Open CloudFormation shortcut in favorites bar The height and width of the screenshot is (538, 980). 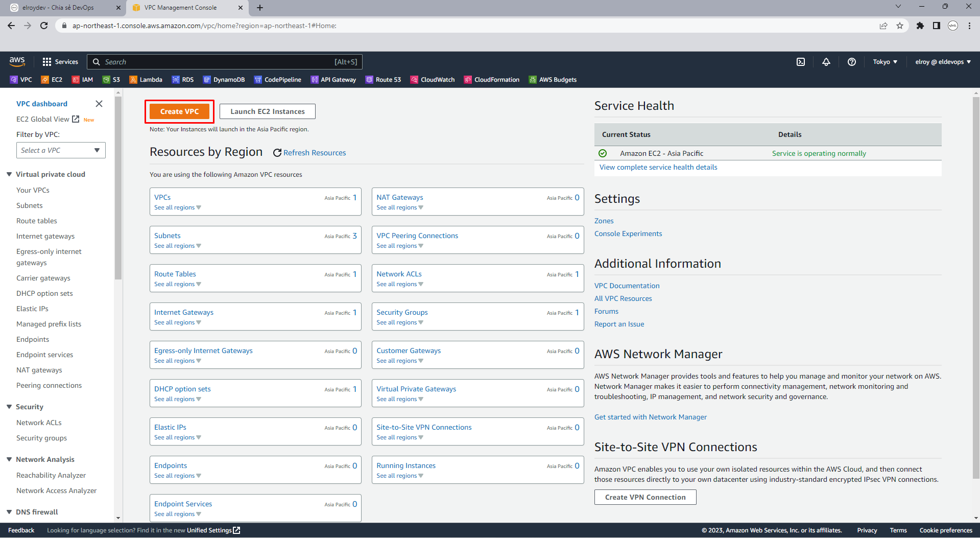tap(492, 80)
